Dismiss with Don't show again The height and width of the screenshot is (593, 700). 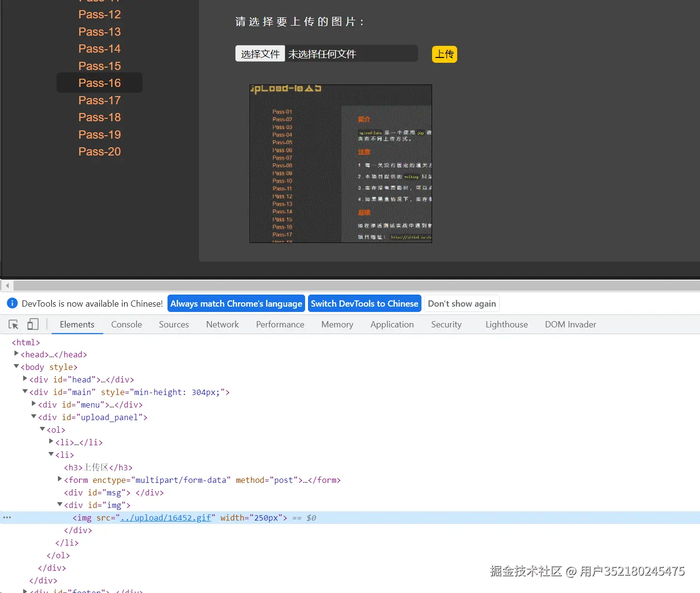coord(462,303)
